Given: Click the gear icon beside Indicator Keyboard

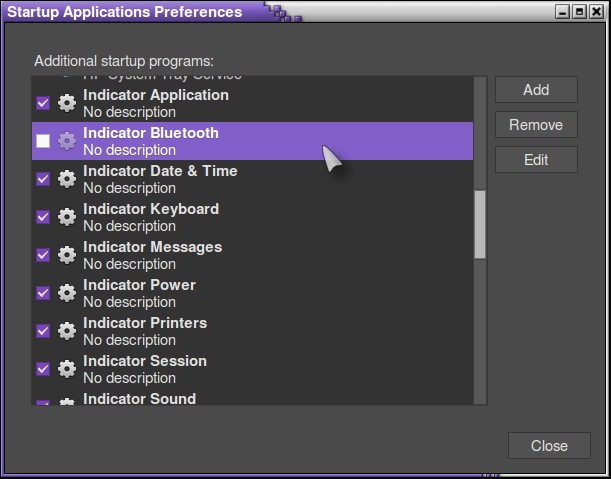Looking at the screenshot, I should 67,217.
